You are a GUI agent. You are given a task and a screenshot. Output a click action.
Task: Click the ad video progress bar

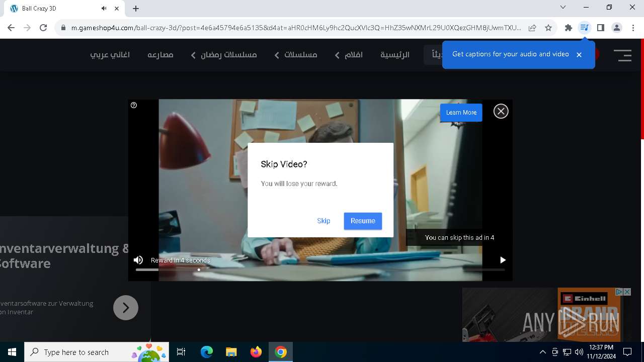[x=320, y=269]
